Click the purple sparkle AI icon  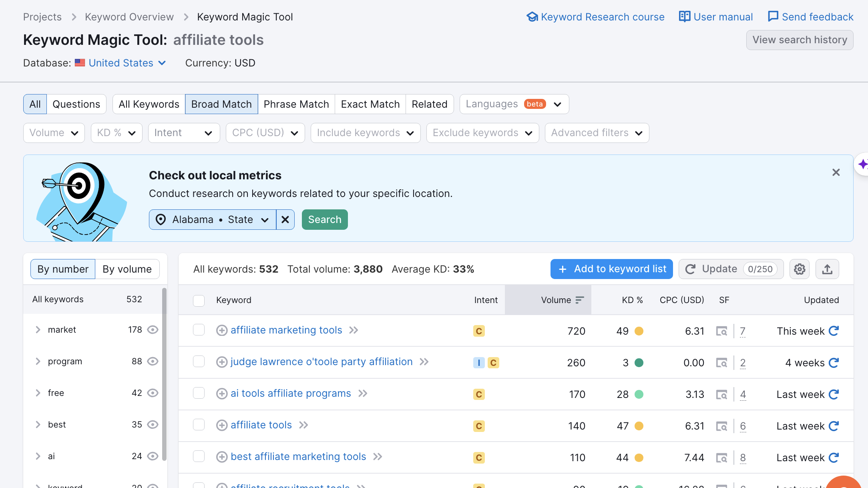862,164
